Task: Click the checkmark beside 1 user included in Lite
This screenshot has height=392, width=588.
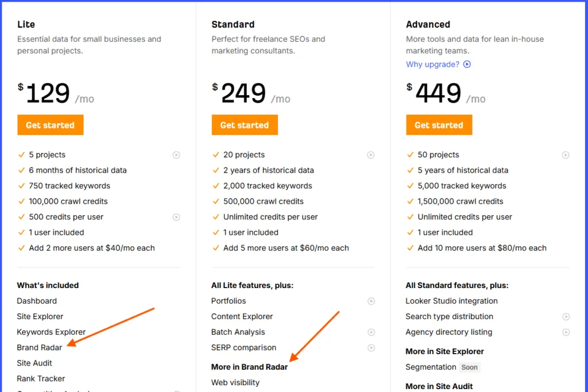Action: (x=22, y=232)
